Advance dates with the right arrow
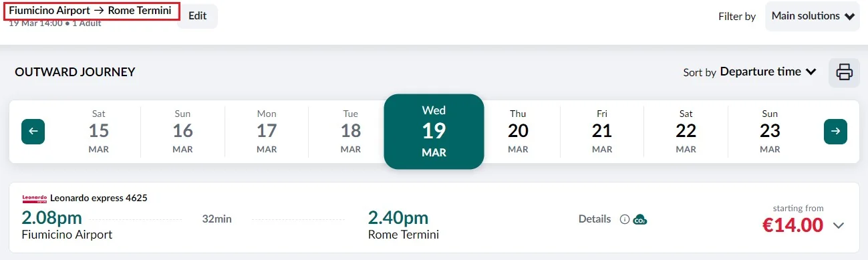Screen dimensions: 868x260 coord(835,132)
